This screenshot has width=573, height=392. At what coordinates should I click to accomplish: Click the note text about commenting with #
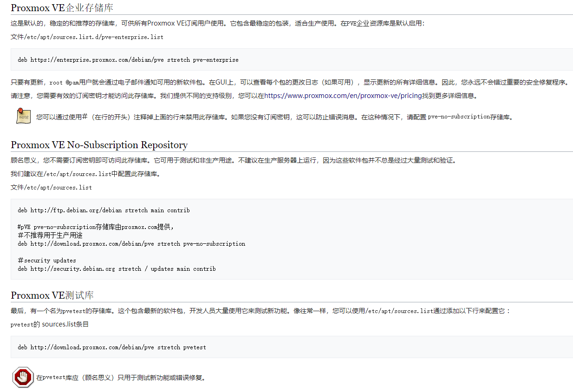[276, 117]
